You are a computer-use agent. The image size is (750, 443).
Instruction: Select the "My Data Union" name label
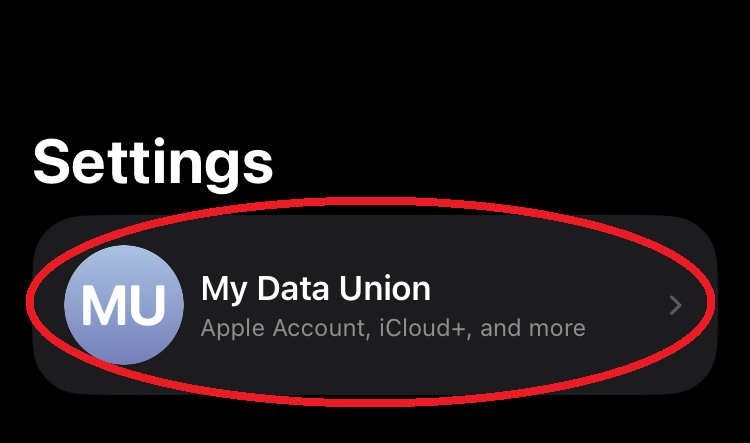click(316, 289)
